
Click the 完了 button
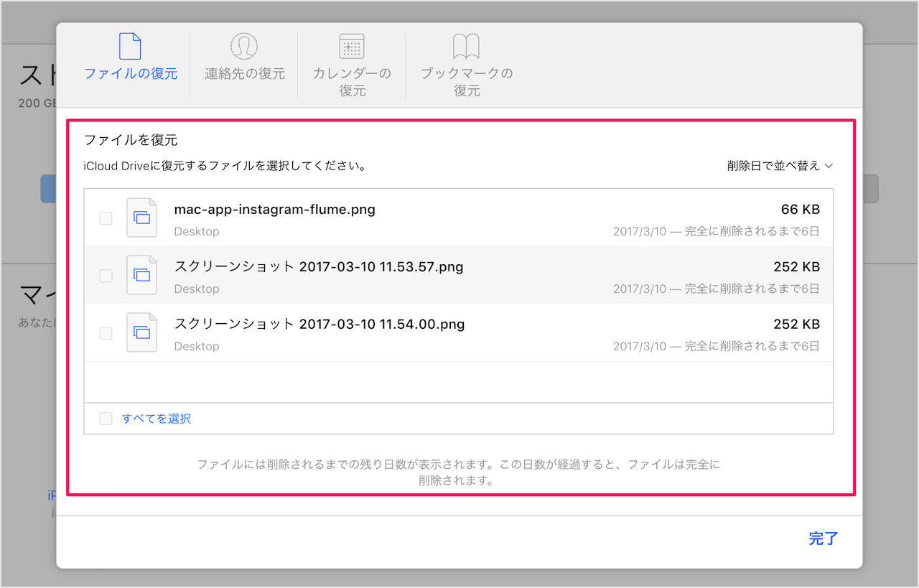(x=824, y=538)
